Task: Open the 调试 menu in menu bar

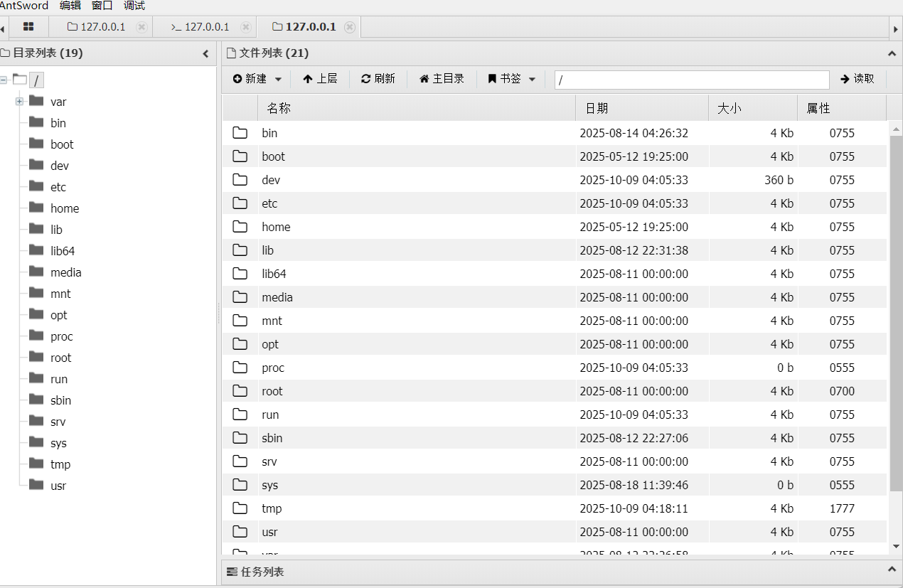Action: click(134, 6)
